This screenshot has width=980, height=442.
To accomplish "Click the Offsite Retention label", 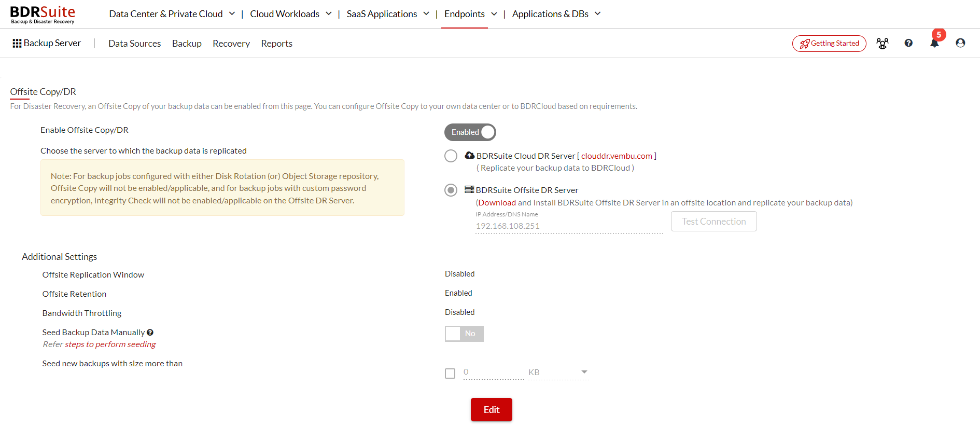I will coord(74,294).
